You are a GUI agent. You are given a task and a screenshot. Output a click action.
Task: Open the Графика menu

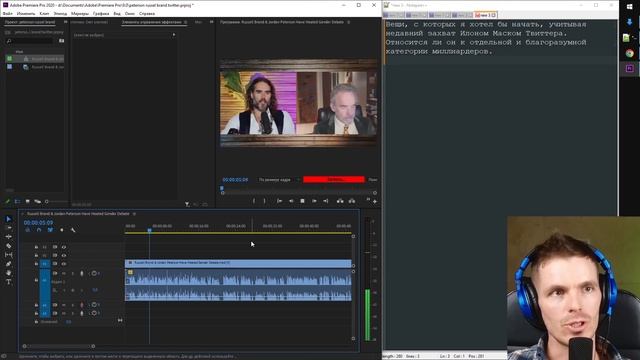pyautogui.click(x=101, y=13)
